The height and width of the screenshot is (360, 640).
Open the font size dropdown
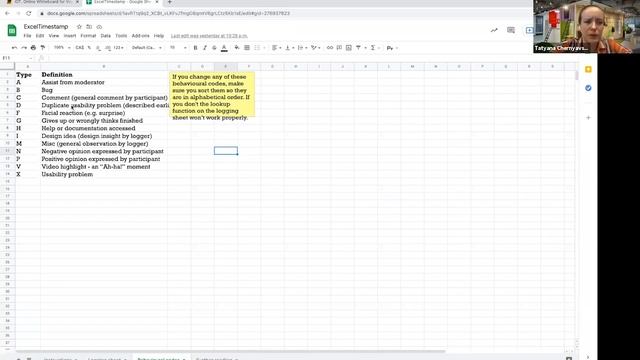click(178, 48)
